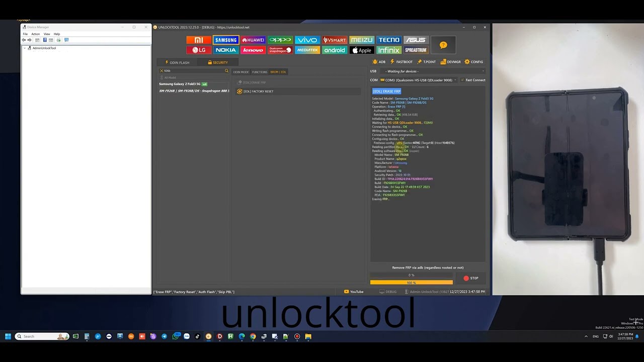Switch to the ODIN FLASH tab

pos(177,62)
